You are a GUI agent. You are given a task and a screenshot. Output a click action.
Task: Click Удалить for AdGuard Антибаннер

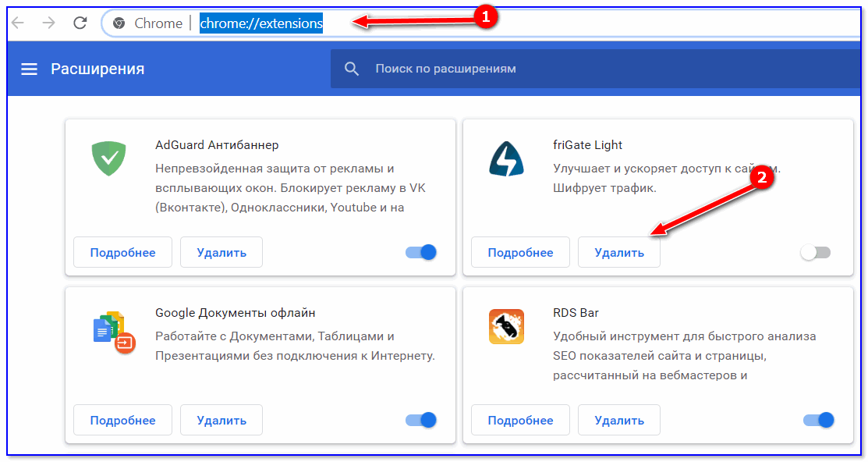(221, 253)
